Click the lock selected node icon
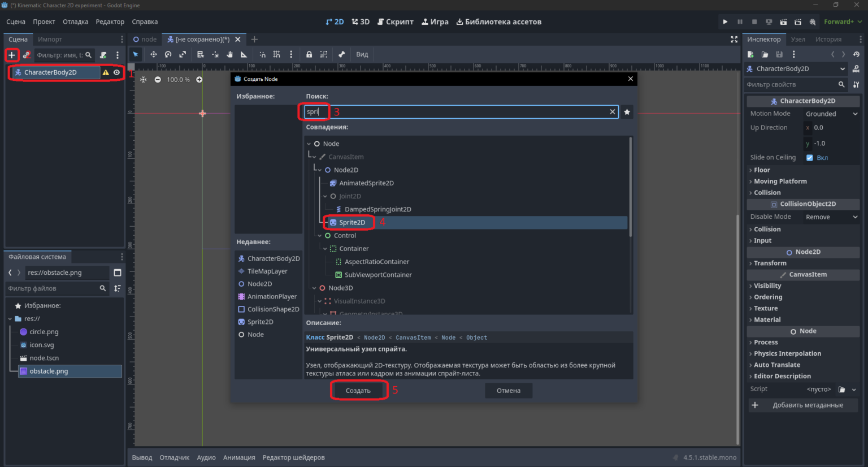This screenshot has height=467, width=868. (309, 54)
